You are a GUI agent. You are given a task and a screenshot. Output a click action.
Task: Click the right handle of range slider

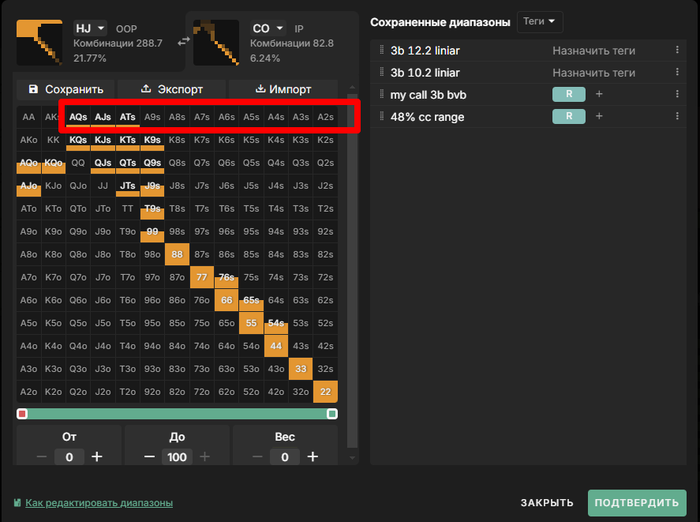(x=332, y=413)
